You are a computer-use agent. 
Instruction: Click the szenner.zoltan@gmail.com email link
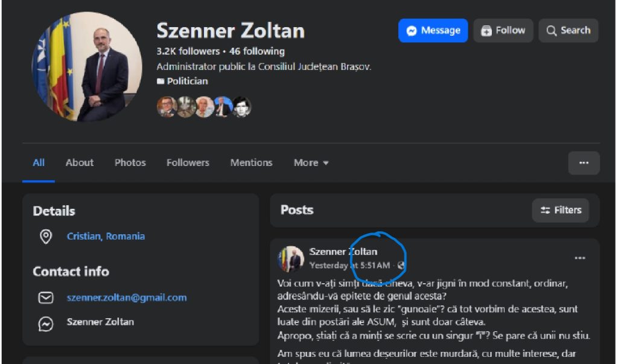[x=127, y=298]
